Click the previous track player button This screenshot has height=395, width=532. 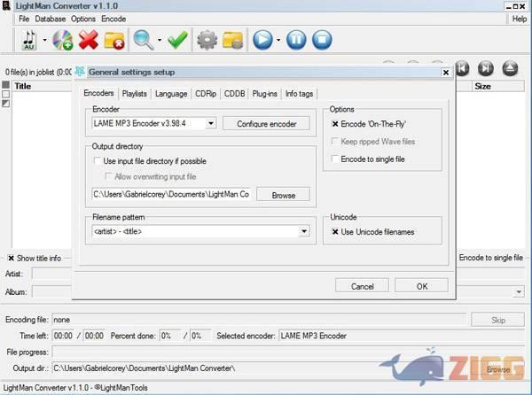(462, 69)
